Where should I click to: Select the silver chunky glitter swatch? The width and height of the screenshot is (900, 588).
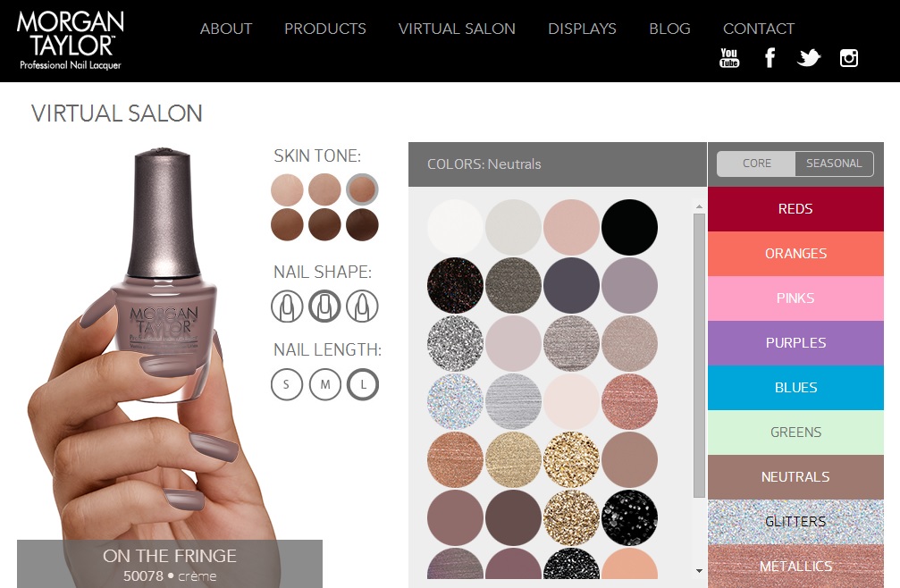click(455, 344)
